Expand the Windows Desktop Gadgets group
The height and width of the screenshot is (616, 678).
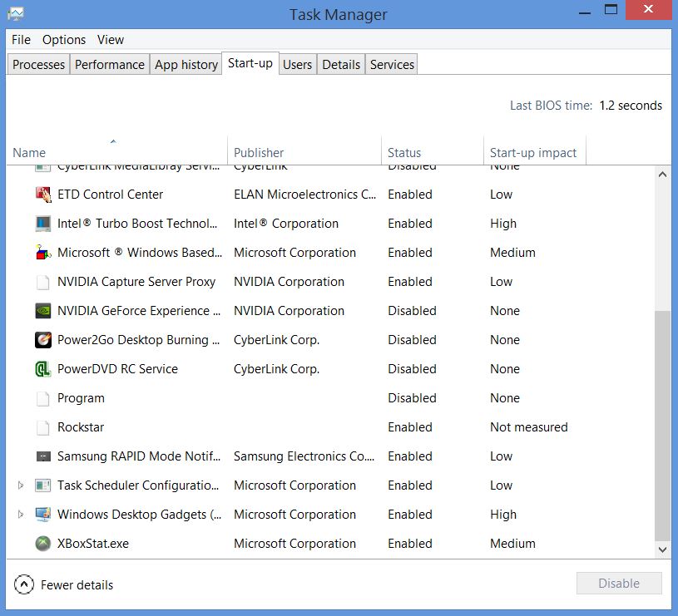pos(20,515)
